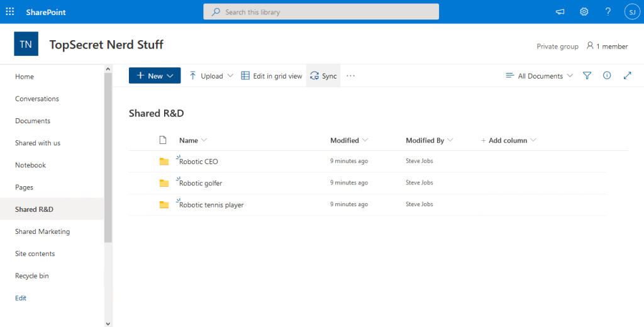Click the Search this library box
The height and width of the screenshot is (327, 644).
pyautogui.click(x=321, y=12)
